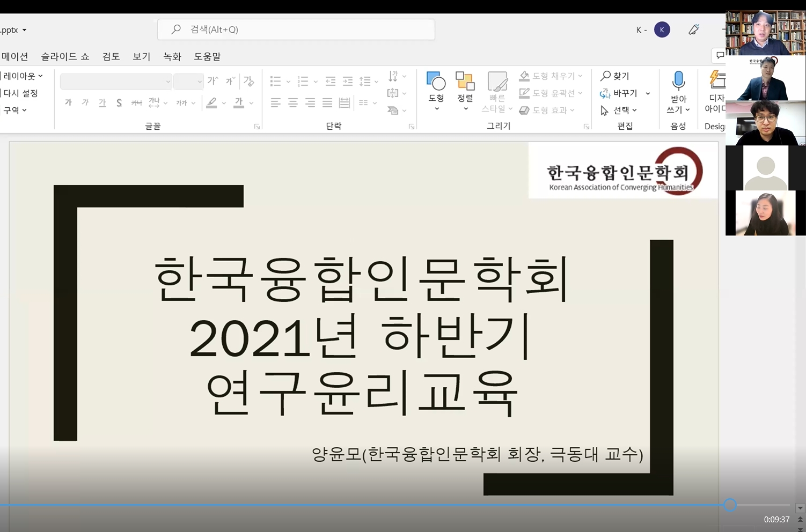This screenshot has width=806, height=532.
Task: Click the align text vertically icon
Action: 393,93
